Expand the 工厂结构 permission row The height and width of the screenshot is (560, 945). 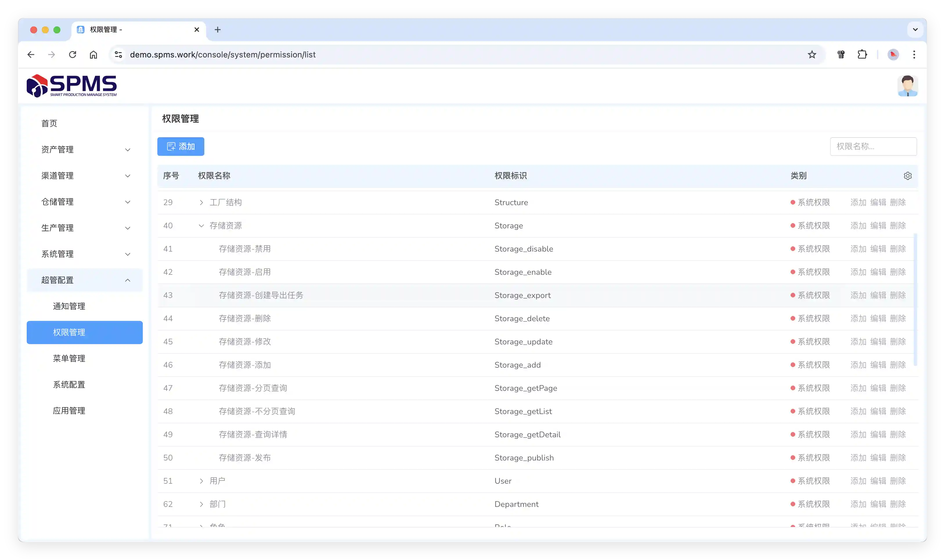click(x=201, y=203)
